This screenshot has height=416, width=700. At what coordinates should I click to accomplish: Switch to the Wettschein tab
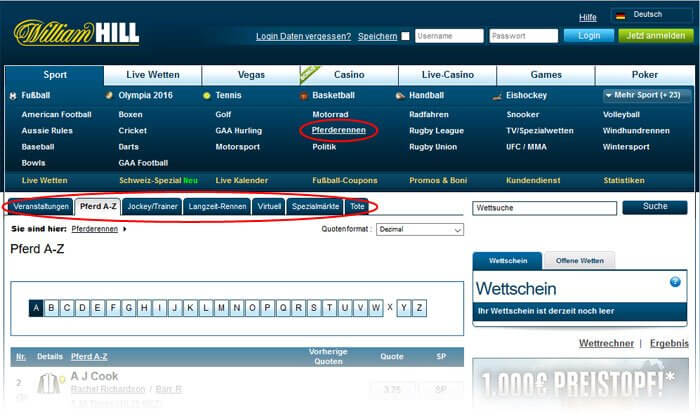click(508, 261)
